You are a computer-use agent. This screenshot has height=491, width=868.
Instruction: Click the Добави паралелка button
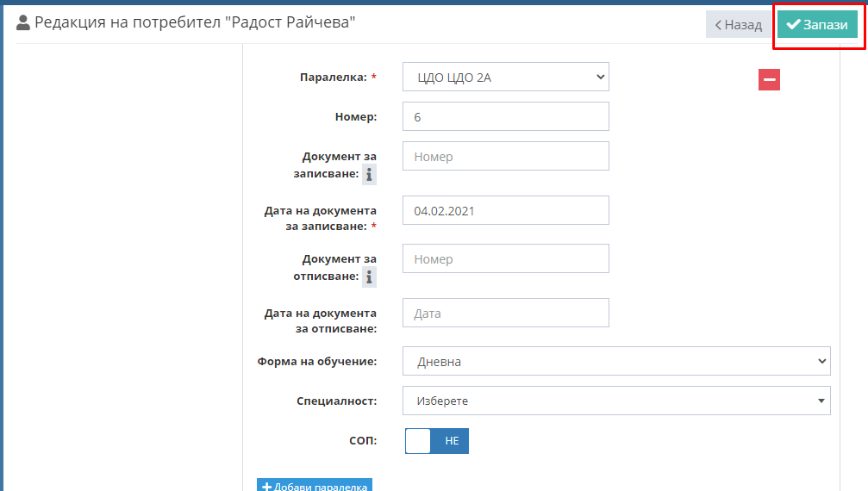pos(315,485)
